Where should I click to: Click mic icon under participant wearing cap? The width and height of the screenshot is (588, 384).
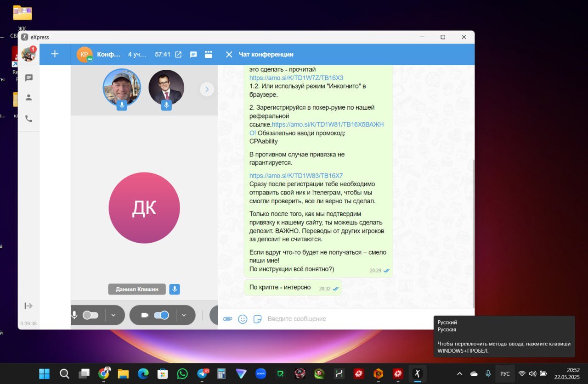[x=122, y=105]
